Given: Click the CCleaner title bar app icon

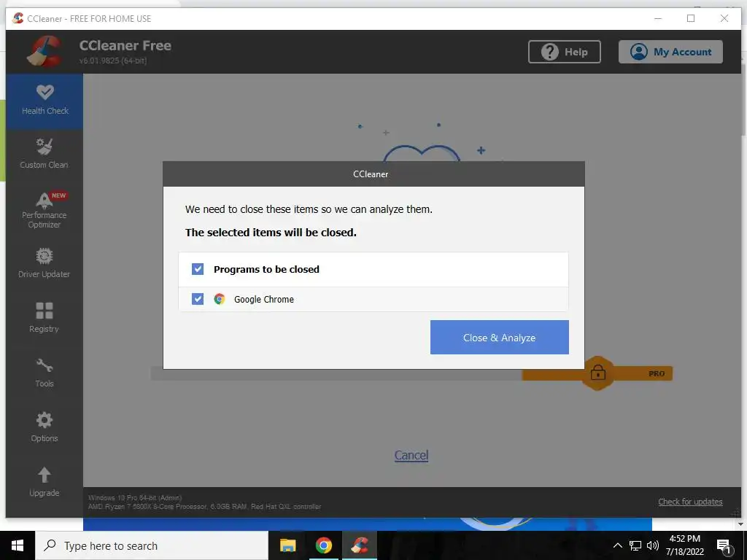Looking at the screenshot, I should pyautogui.click(x=18, y=18).
